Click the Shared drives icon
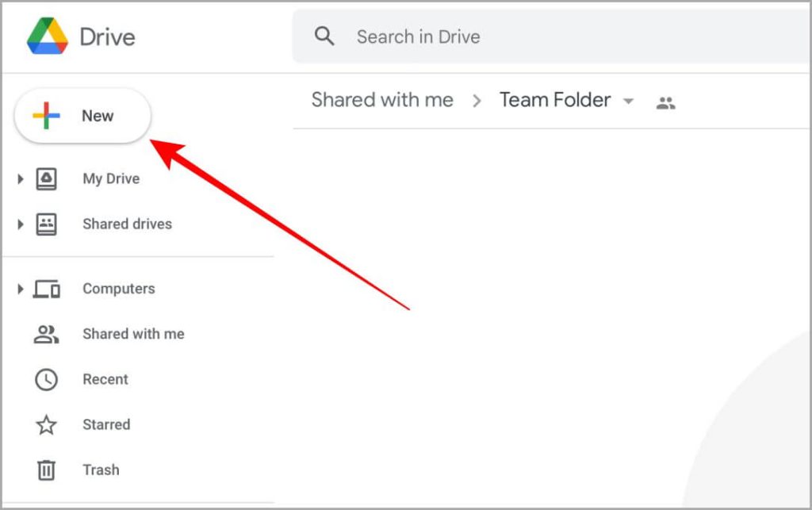 point(45,224)
